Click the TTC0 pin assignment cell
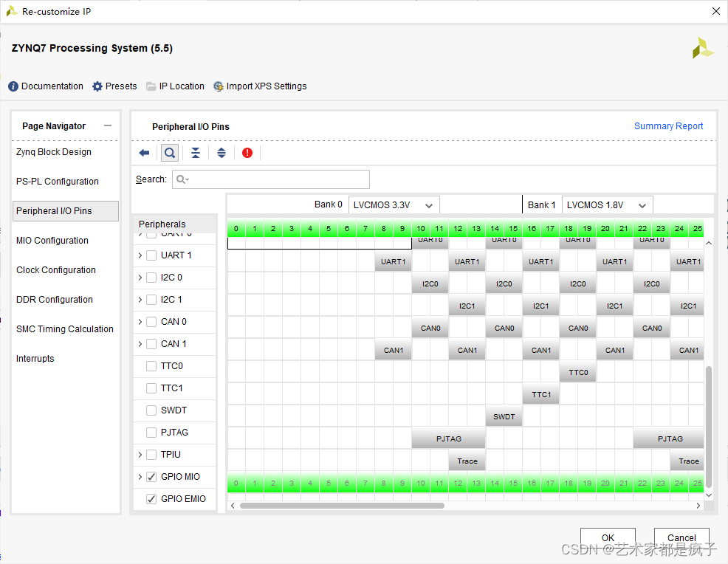Viewport: 728px width, 564px height. (578, 372)
